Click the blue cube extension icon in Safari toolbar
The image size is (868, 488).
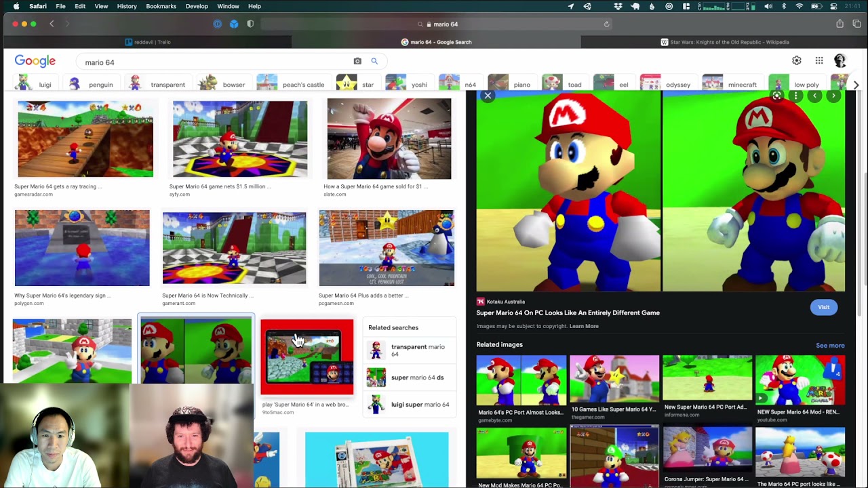[x=234, y=24]
